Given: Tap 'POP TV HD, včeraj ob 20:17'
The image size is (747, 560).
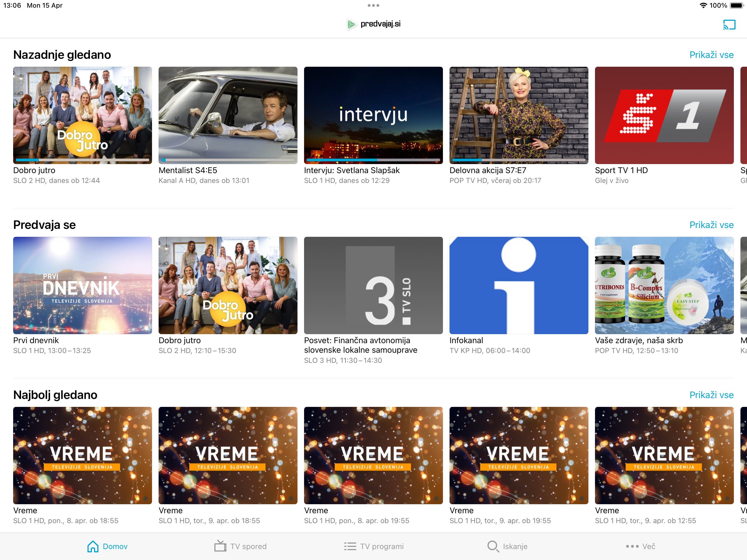Looking at the screenshot, I should (495, 181).
